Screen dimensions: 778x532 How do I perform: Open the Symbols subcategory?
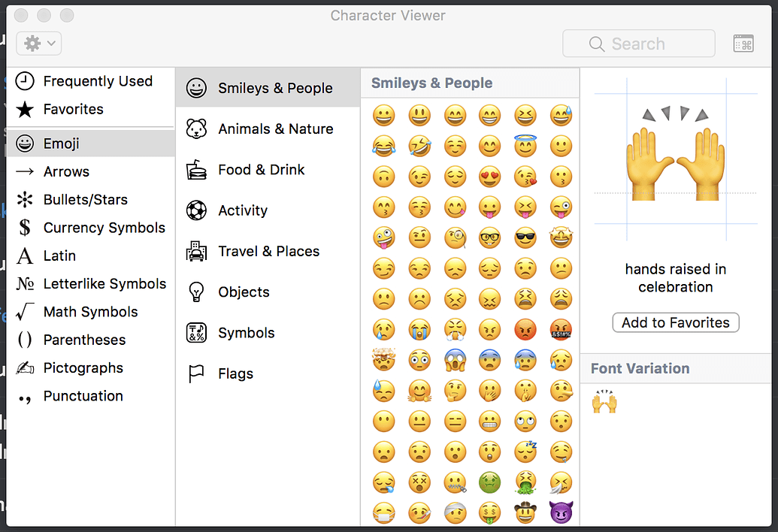[x=246, y=333]
